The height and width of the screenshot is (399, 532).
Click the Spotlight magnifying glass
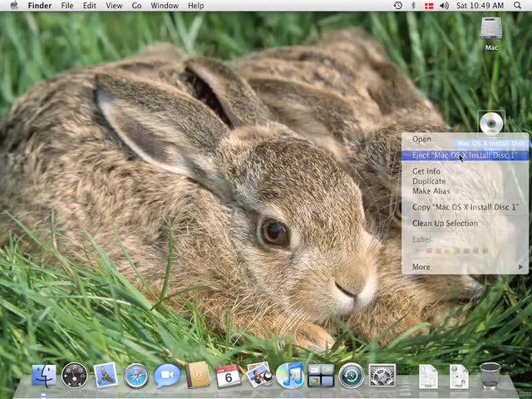pyautogui.click(x=518, y=6)
